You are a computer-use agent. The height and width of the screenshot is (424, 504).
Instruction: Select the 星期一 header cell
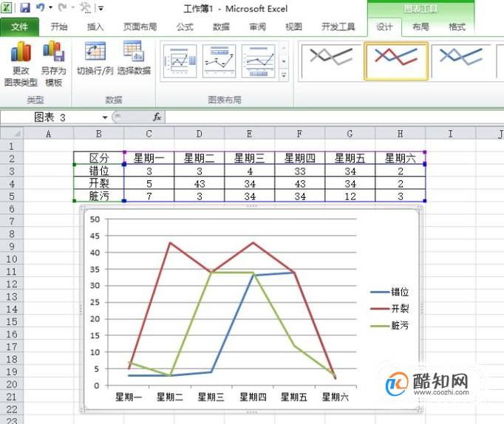tap(149, 158)
